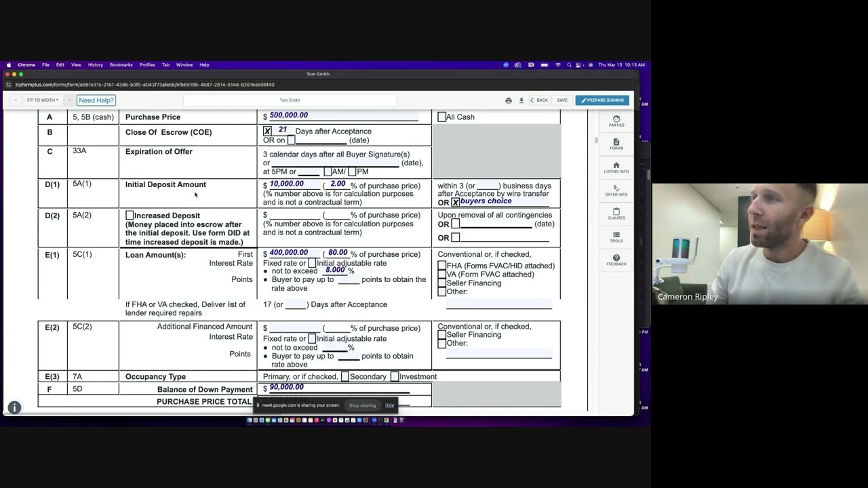Zoom in with the plus button

(x=69, y=100)
